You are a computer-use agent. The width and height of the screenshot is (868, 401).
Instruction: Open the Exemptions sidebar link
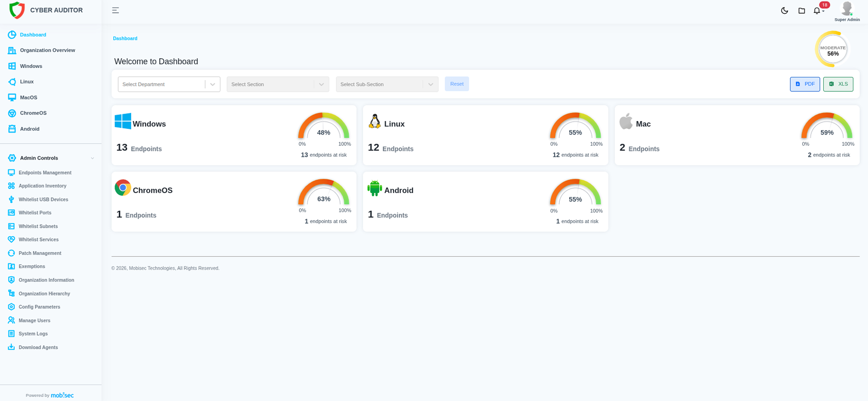(x=32, y=266)
